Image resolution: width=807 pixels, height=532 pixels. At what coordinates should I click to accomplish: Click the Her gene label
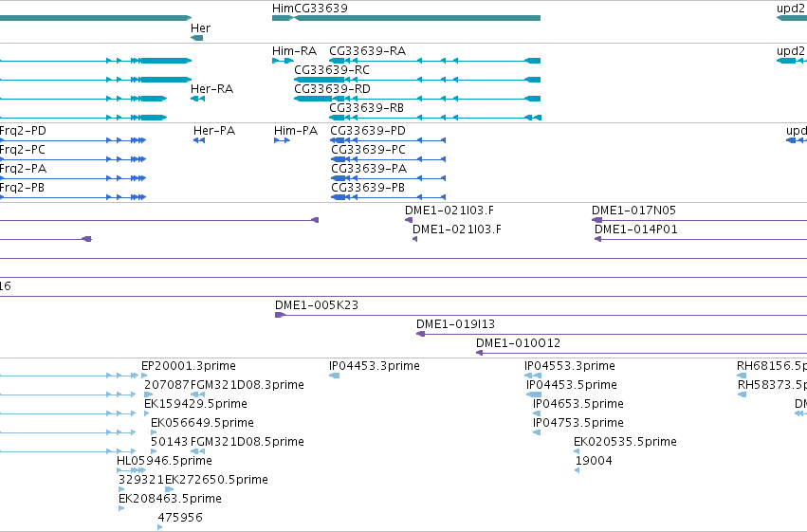[200, 28]
